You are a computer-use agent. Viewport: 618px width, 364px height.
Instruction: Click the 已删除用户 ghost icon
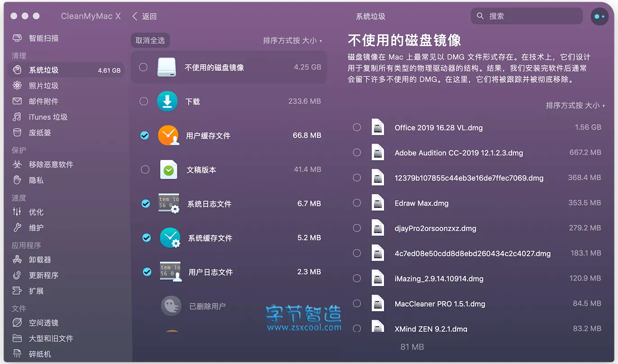171,306
